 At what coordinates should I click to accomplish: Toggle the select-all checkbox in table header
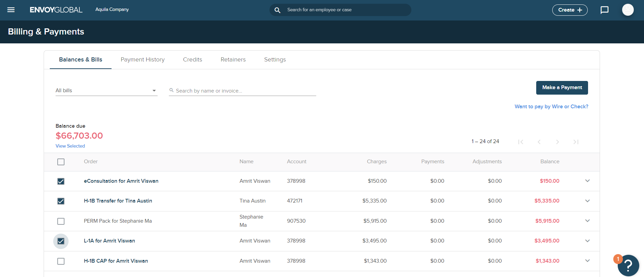pos(61,162)
